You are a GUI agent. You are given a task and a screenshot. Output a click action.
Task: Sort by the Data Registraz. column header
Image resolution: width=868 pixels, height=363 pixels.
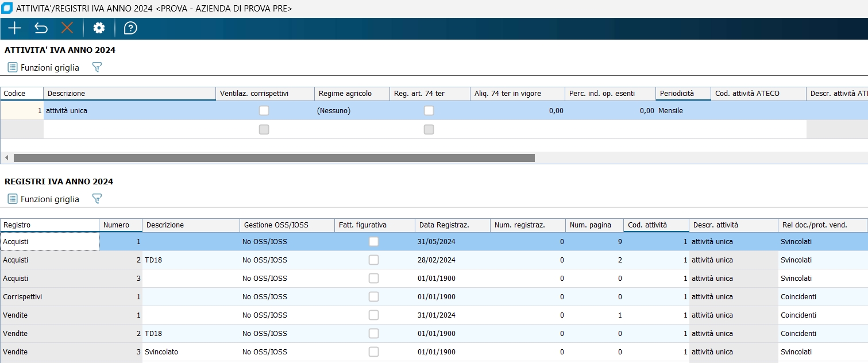pos(452,225)
